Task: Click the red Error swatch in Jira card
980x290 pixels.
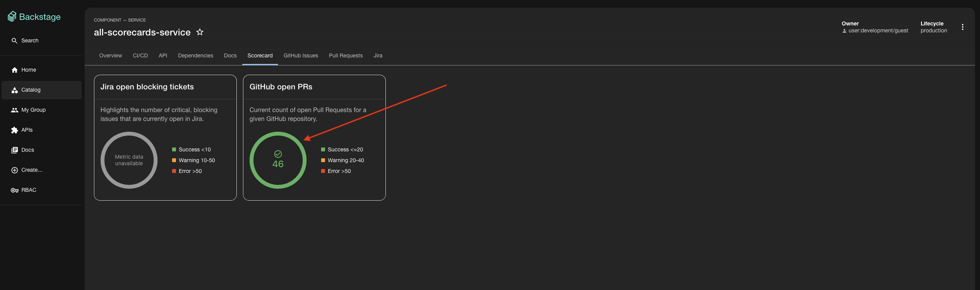Action: 174,171
